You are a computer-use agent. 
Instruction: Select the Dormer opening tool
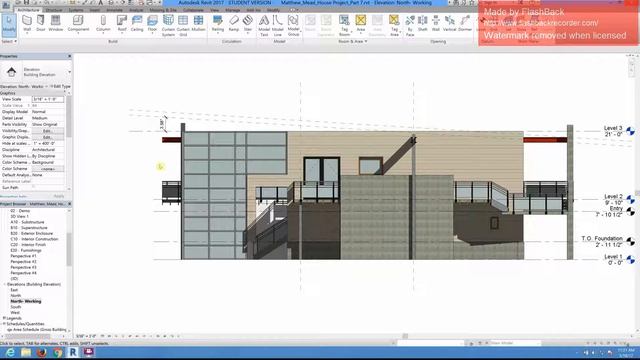pos(465,23)
